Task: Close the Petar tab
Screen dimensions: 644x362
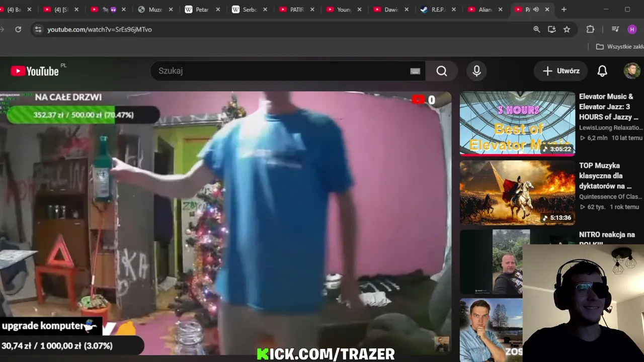Action: point(218,10)
